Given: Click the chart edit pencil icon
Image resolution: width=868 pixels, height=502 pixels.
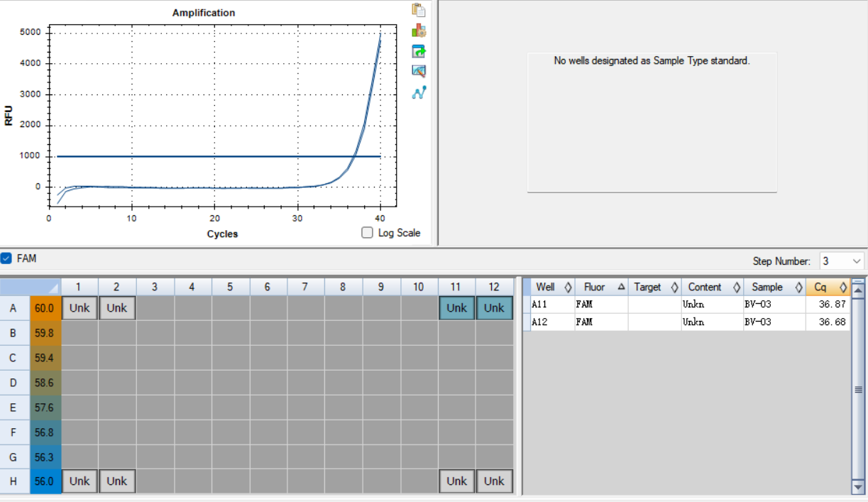Looking at the screenshot, I should pos(419,71).
